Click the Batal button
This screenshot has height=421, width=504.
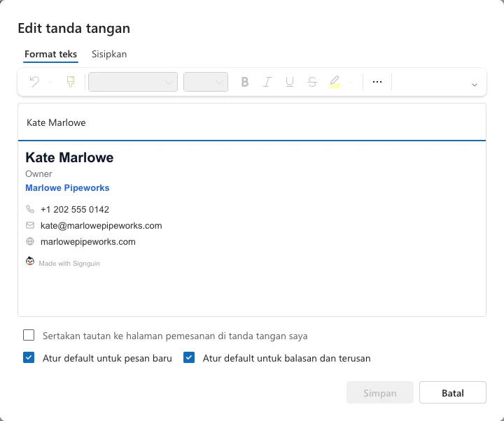(453, 392)
